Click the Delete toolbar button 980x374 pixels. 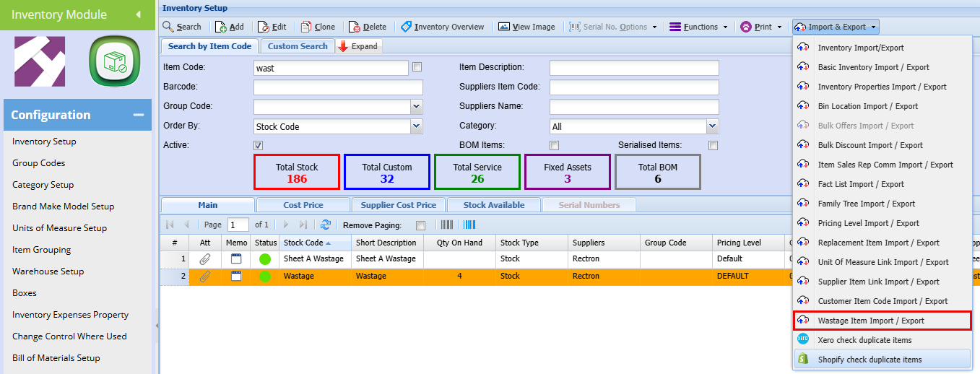[368, 27]
